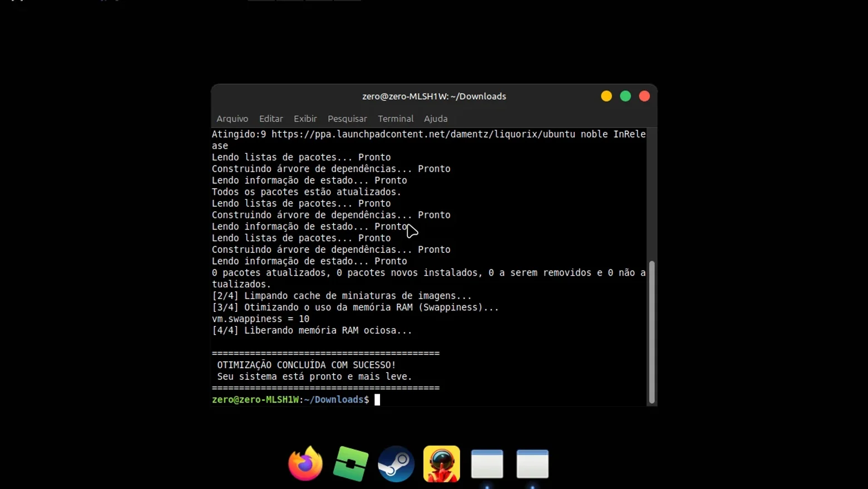868x489 pixels.
Task: Click the '[4/4] Liberando memória RAM ociosa...' line
Action: (312, 330)
